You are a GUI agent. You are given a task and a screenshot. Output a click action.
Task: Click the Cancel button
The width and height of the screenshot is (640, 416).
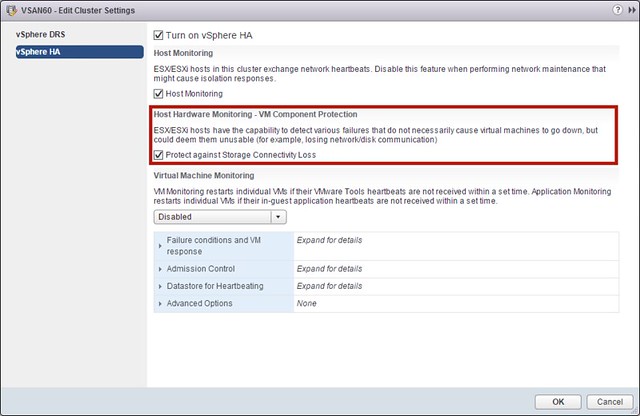click(x=610, y=402)
